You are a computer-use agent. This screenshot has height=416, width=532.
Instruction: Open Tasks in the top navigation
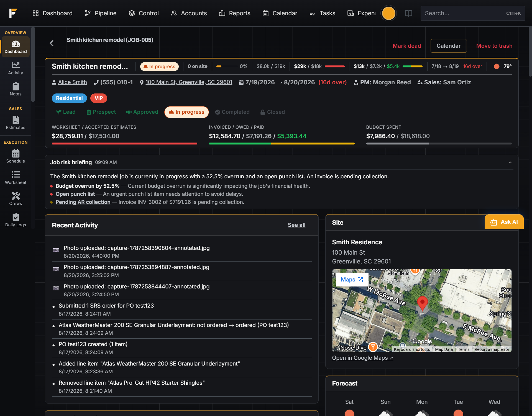pos(322,13)
